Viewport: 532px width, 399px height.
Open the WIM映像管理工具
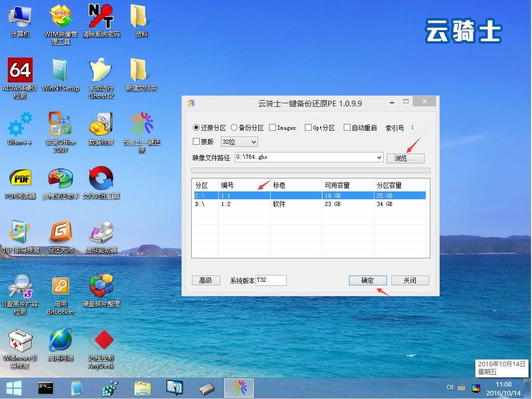pyautogui.click(x=61, y=16)
